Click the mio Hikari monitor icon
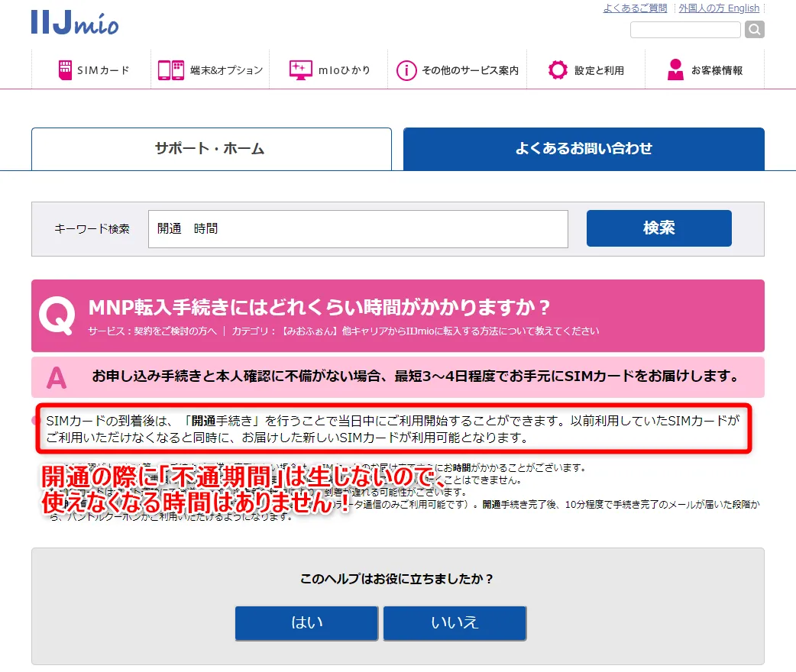The image size is (796, 672). coord(300,70)
